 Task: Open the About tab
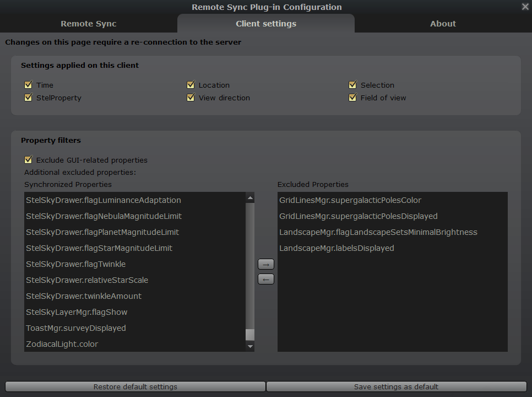(x=443, y=24)
